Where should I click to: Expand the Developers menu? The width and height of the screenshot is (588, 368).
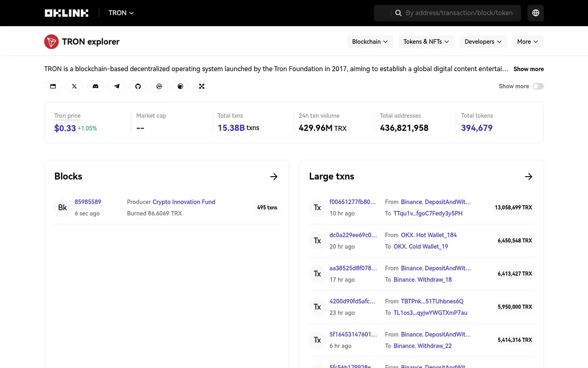[483, 42]
